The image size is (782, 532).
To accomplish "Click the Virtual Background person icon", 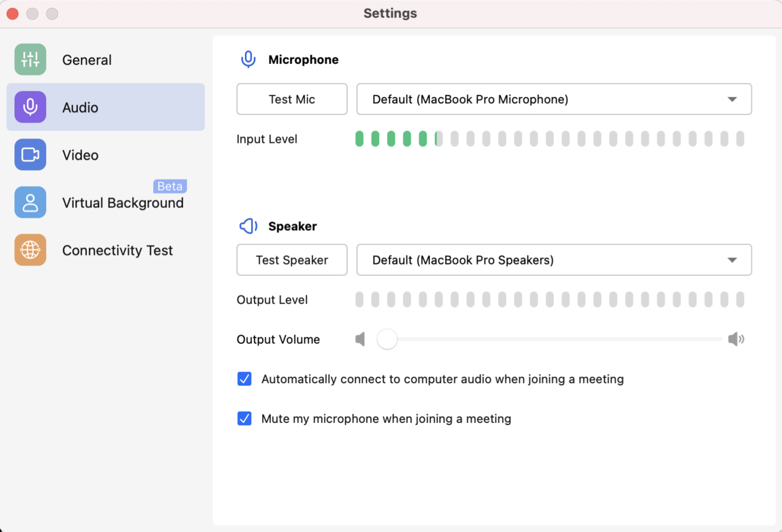I will tap(30, 202).
